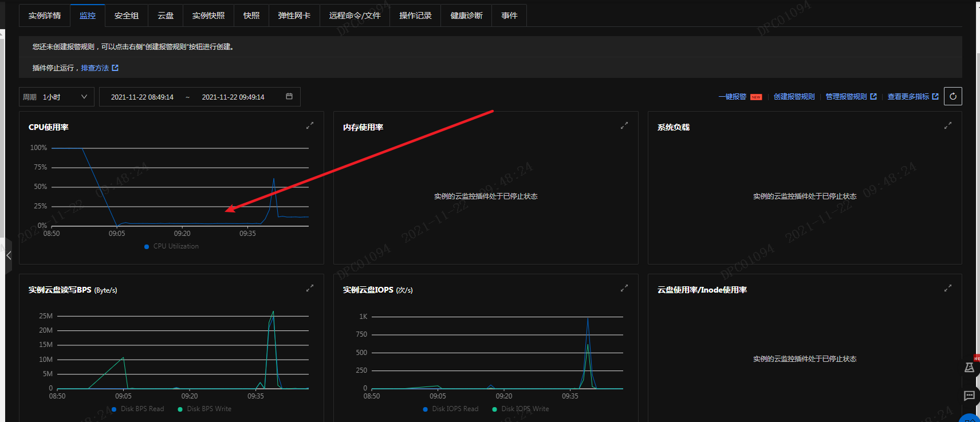This screenshot has width=980, height=422.
Task: Open the 实例详情 tab
Action: pyautogui.click(x=45, y=15)
